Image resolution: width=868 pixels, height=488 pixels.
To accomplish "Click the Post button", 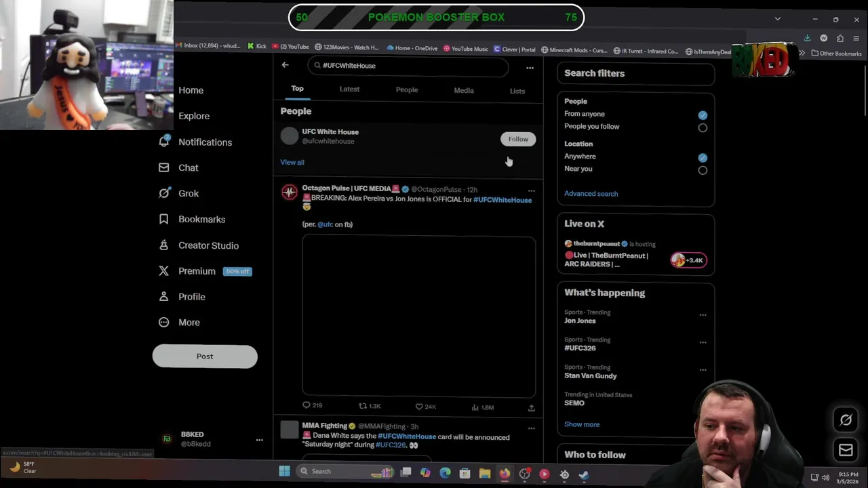I will tap(205, 357).
